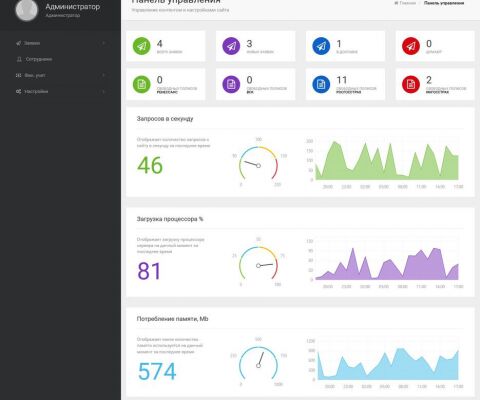The image size is (480, 400).
Task: Click the red paper plane card icon
Action: coord(411,46)
